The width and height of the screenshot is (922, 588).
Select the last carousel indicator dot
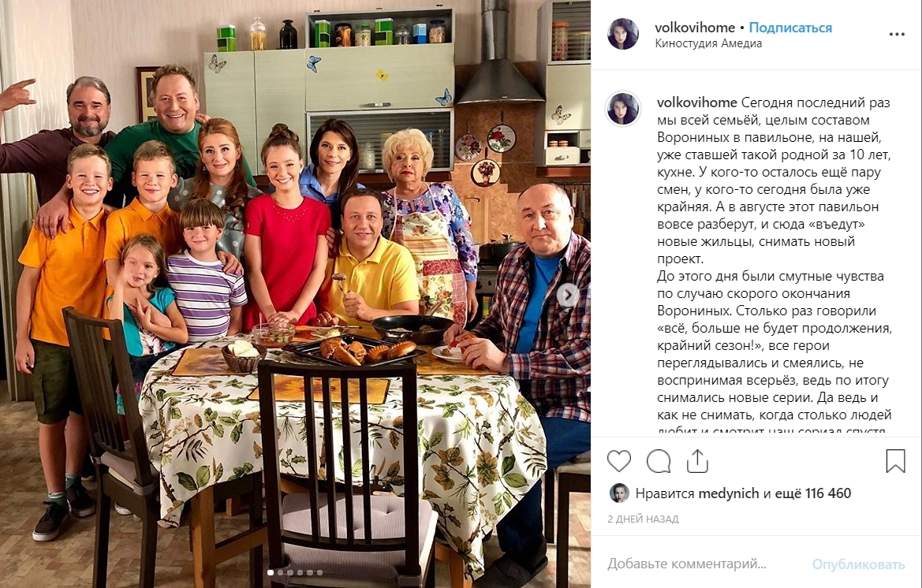(320, 572)
